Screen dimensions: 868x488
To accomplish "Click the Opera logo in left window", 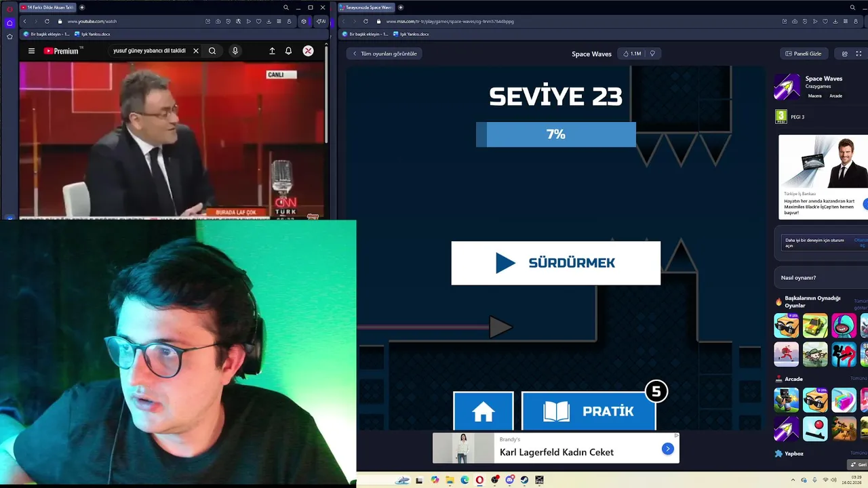I will (9, 8).
